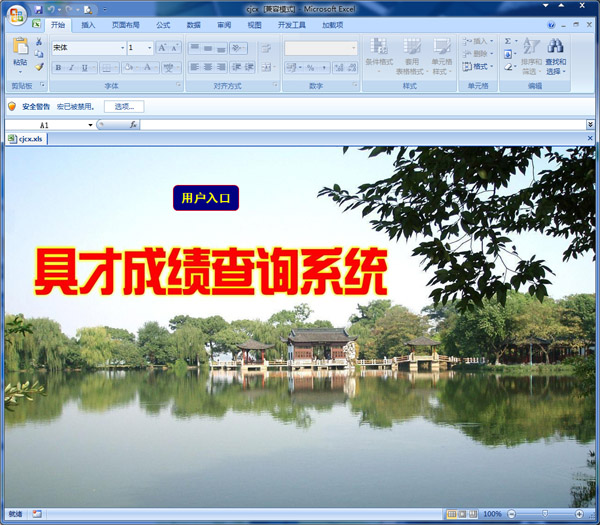This screenshot has width=600, height=525.
Task: Click the macro record icon in status bar
Action: tap(37, 514)
